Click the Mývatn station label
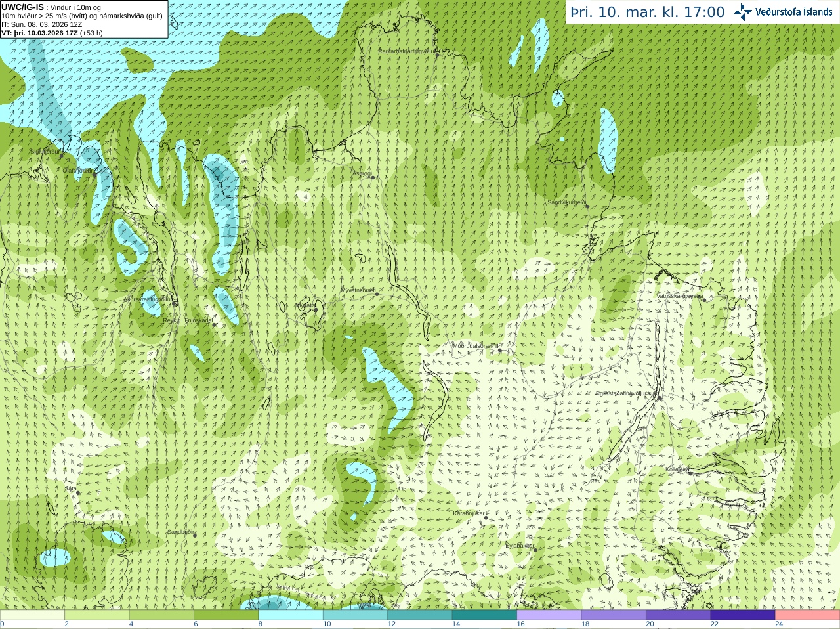840x629 pixels. pyautogui.click(x=305, y=305)
